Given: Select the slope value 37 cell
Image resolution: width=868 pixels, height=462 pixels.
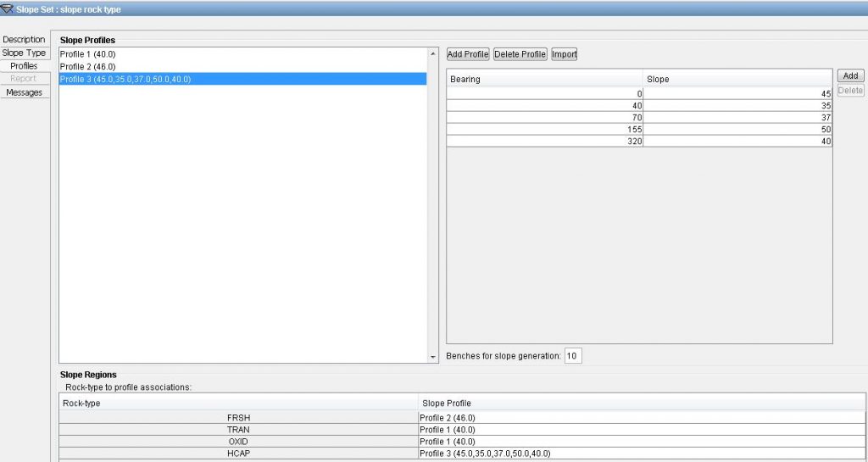Looking at the screenshot, I should [737, 118].
